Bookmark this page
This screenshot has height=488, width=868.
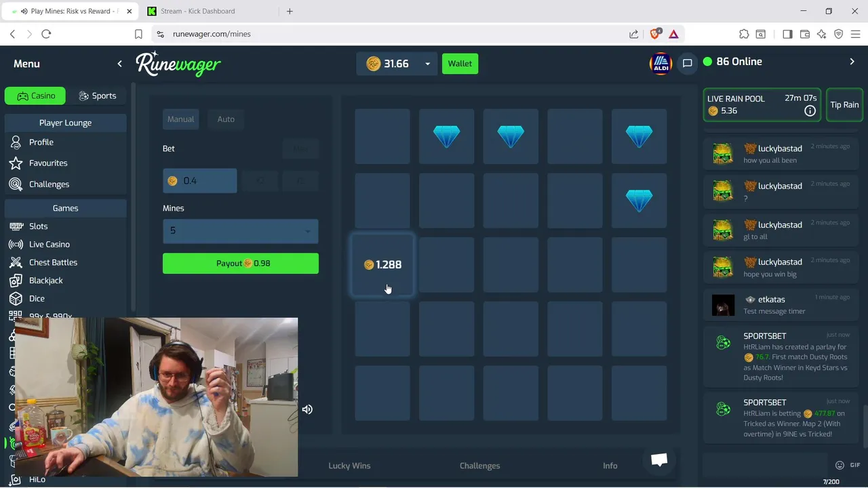tap(138, 34)
